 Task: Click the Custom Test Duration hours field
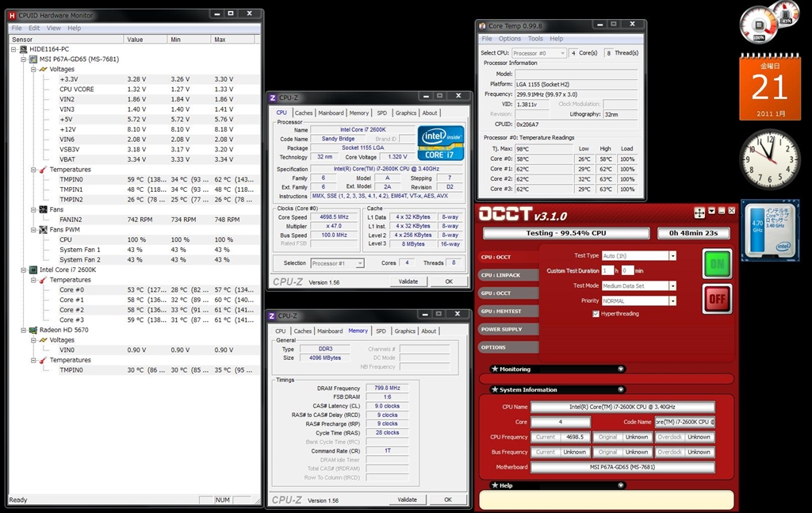(x=609, y=271)
